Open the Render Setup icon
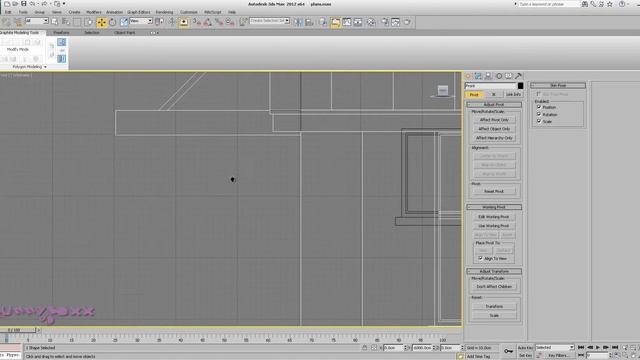 pyautogui.click(x=385, y=22)
